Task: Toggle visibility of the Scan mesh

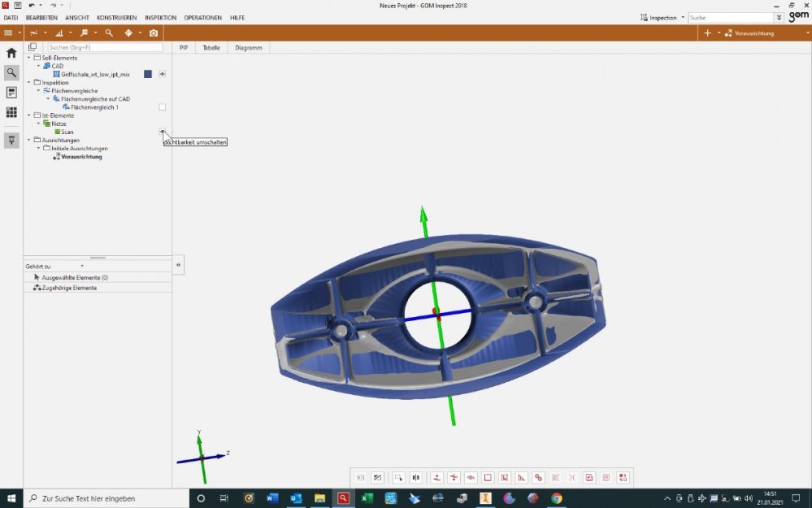Action: (163, 132)
